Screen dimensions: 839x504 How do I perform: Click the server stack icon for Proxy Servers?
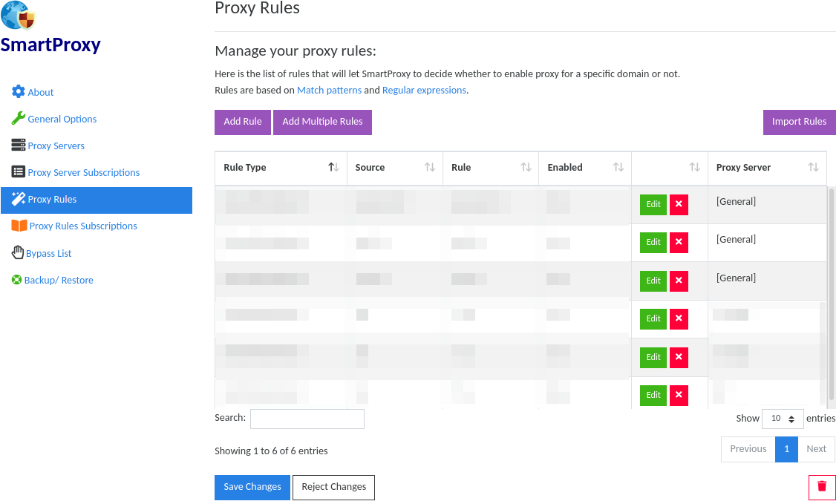click(19, 145)
